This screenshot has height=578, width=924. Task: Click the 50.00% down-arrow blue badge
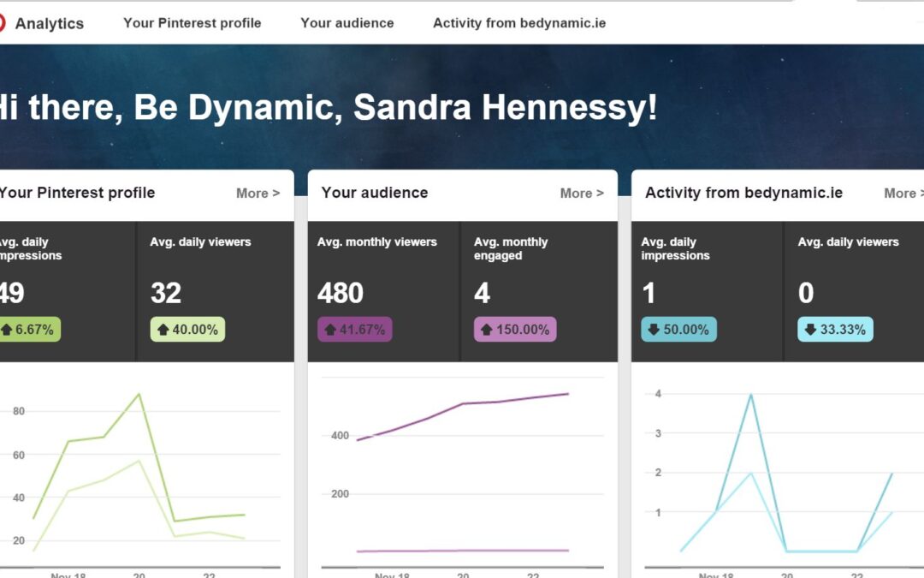678,330
